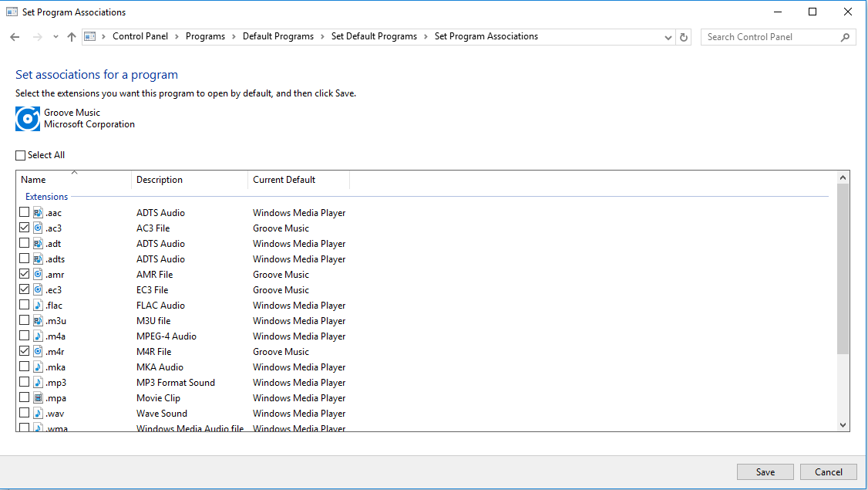This screenshot has width=868, height=490.
Task: Select the FLAC Audio description text
Action: point(160,306)
